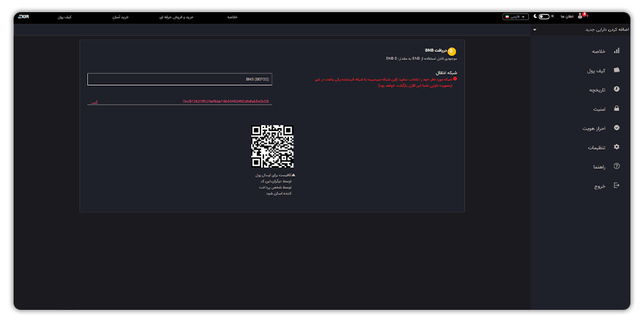The image size is (644, 322).
Task: Open the خرید آسان top navigation item
Action: tap(121, 17)
